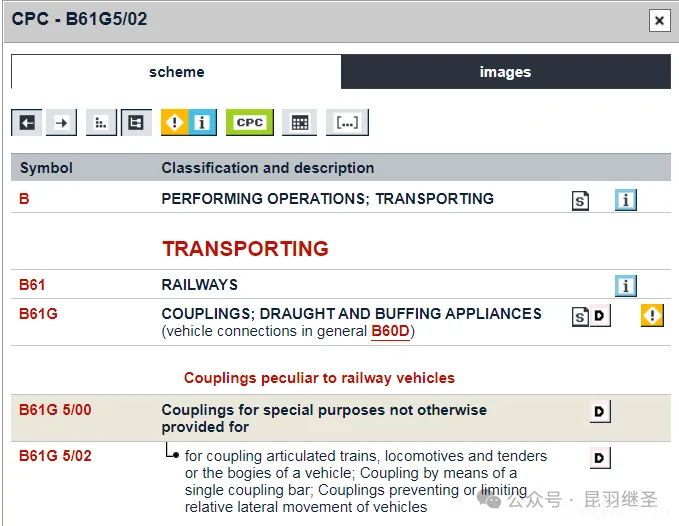The height and width of the screenshot is (526, 679).
Task: Open the table grid view icon
Action: [298, 123]
